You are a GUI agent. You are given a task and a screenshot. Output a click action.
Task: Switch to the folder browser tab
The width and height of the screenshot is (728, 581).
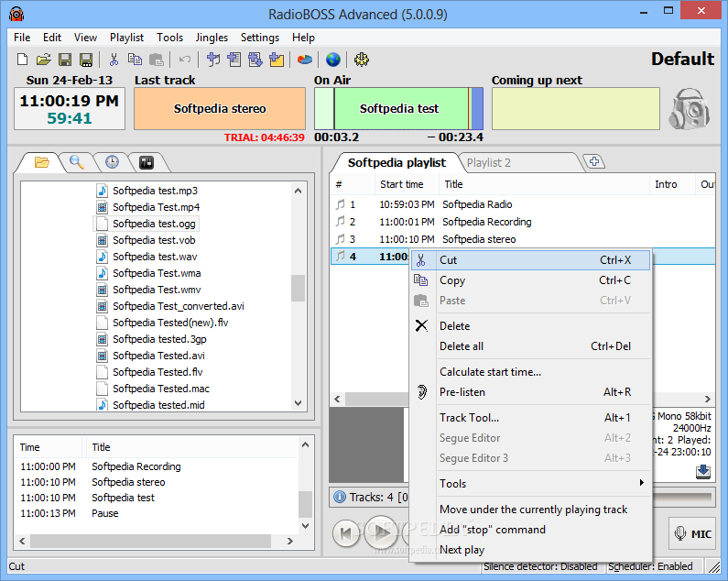(41, 162)
